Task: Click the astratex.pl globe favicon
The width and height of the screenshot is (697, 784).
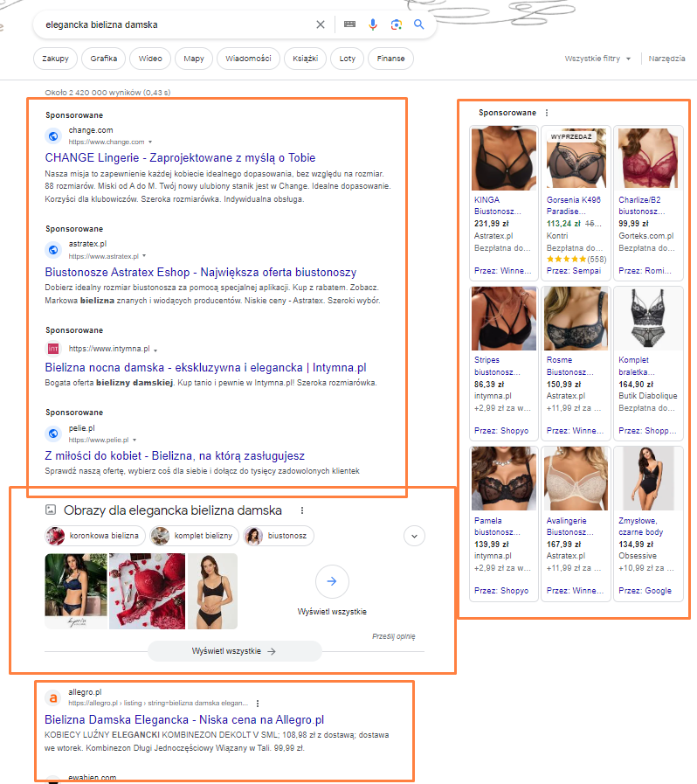Action: click(x=53, y=249)
